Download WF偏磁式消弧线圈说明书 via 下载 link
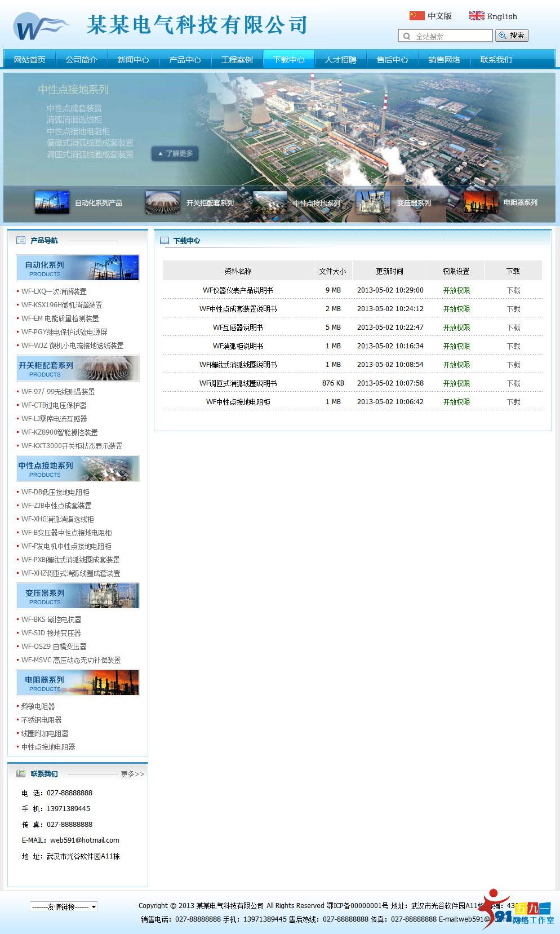560x934 pixels. point(513,365)
